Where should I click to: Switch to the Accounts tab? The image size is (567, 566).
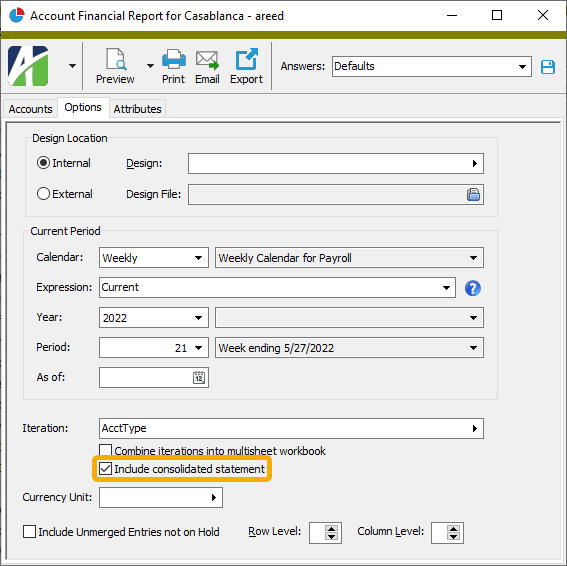coord(30,109)
